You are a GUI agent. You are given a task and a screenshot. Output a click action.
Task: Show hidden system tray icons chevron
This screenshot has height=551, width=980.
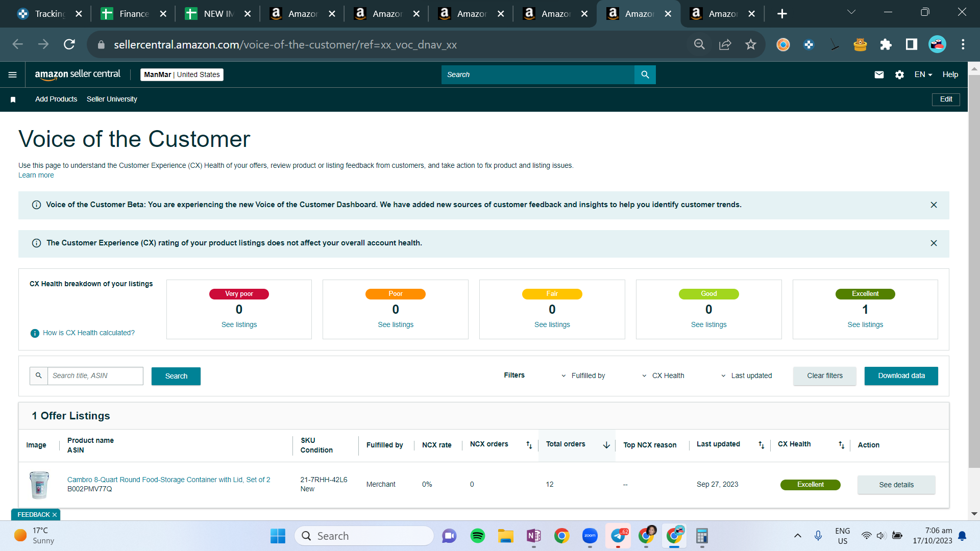pos(797,536)
